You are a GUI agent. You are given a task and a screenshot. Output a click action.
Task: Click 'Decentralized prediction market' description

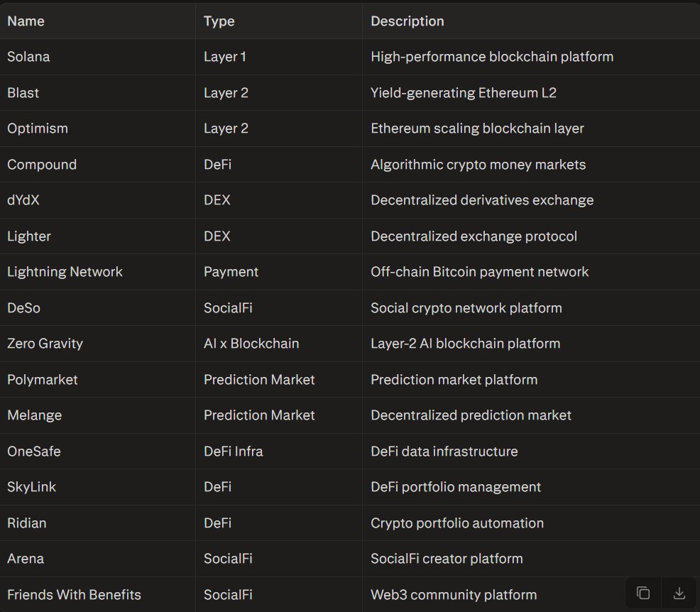471,415
